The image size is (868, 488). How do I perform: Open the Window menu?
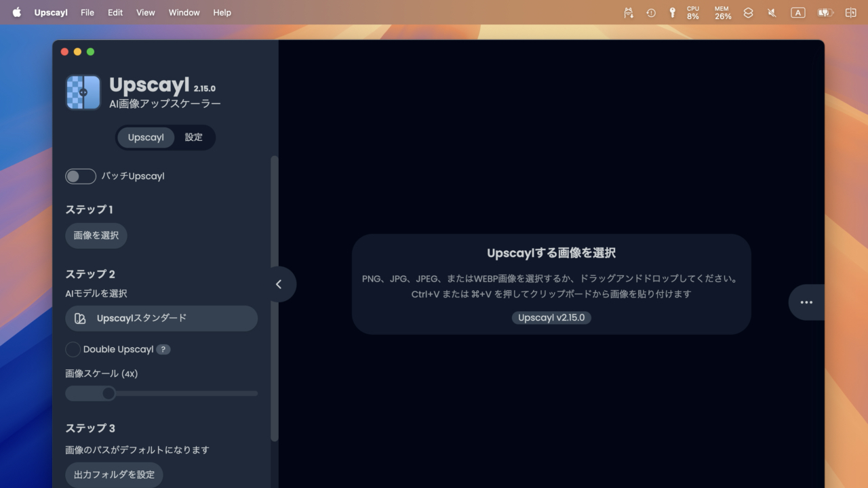tap(184, 12)
